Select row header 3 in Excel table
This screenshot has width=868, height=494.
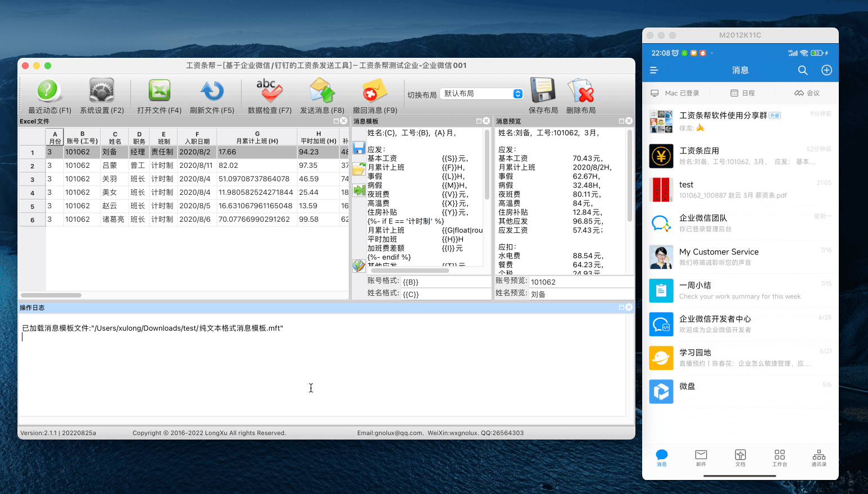[32, 179]
